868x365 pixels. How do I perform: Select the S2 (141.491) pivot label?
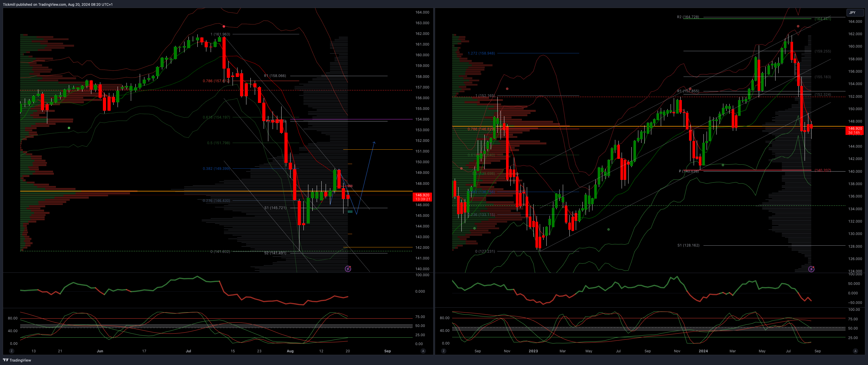[275, 253]
